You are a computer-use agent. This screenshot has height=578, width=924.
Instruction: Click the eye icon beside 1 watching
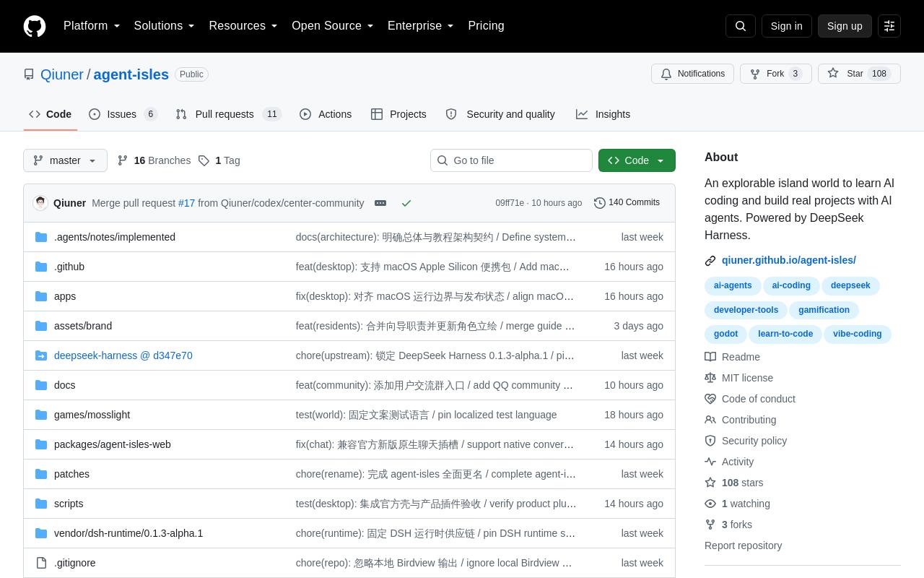(710, 504)
